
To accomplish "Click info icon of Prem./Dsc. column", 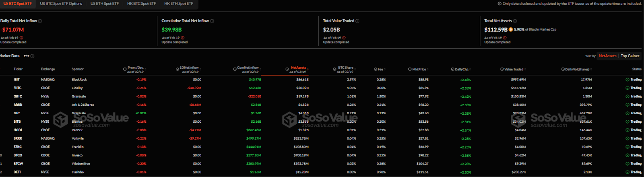I will point(125,69).
